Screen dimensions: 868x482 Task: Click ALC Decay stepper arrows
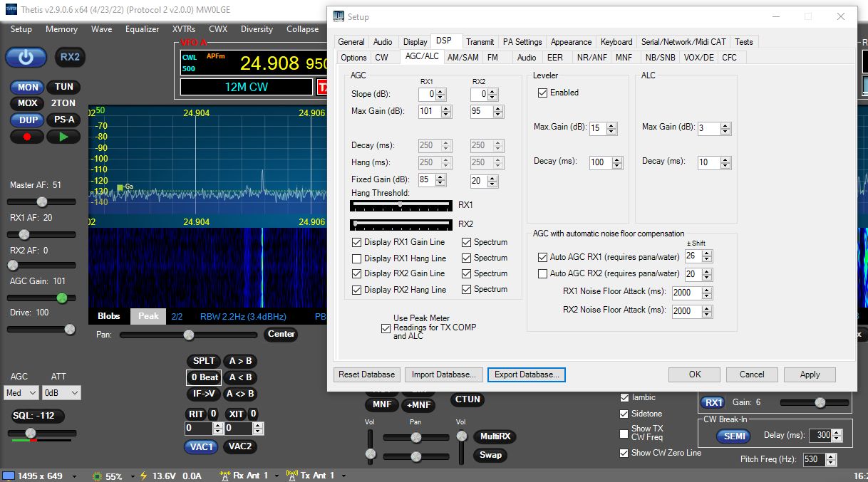pyautogui.click(x=725, y=162)
